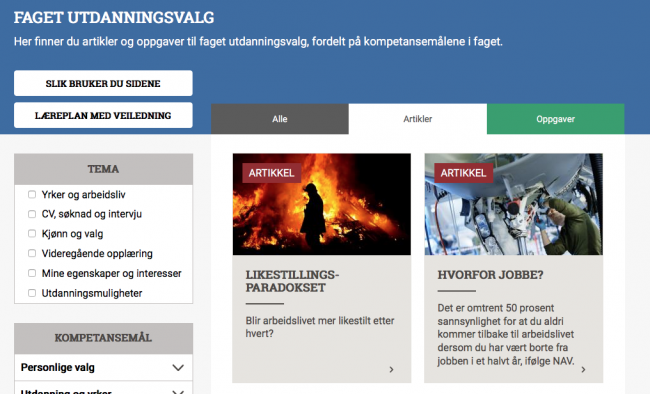
Task: Open Læreplan med veiledning button
Action: (103, 115)
